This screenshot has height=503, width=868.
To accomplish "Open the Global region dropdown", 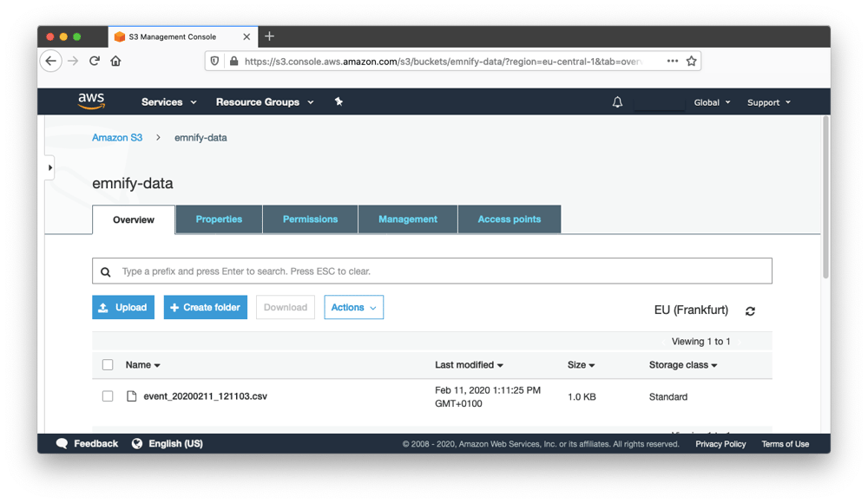I will tap(713, 102).
